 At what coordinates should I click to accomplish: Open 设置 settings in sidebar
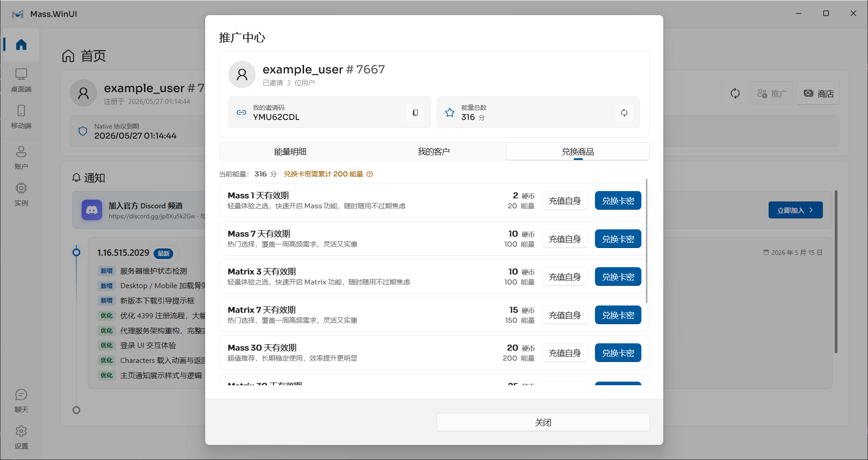21,437
